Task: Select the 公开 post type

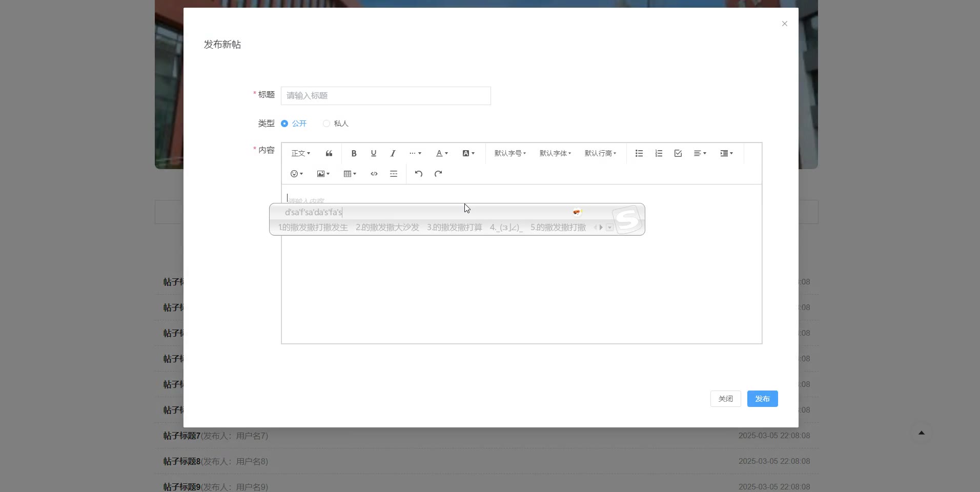Action: (x=294, y=124)
